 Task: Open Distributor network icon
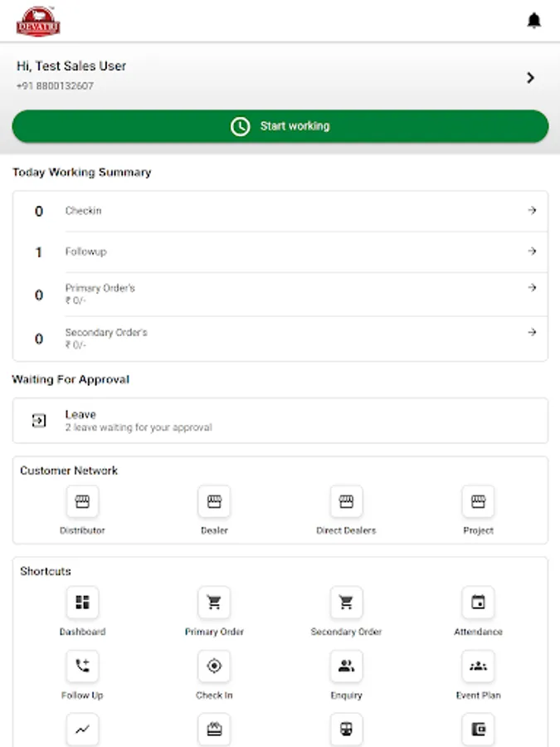point(82,502)
